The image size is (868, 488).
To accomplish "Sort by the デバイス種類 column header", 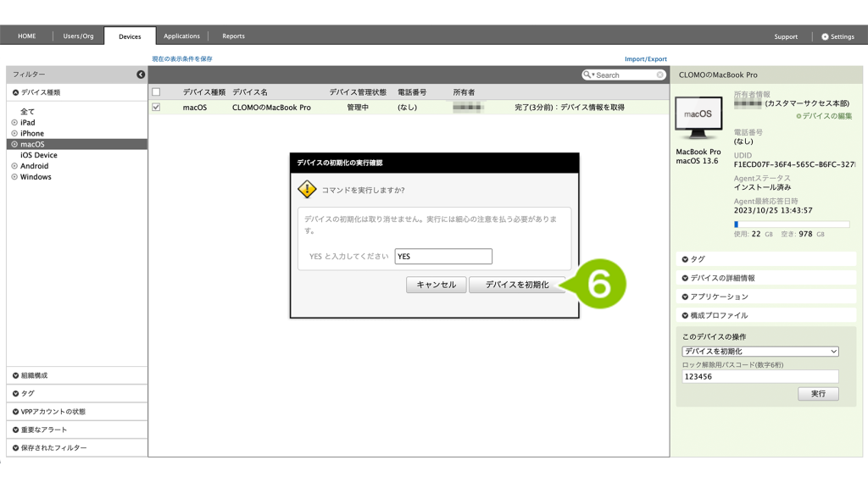I will (x=204, y=92).
